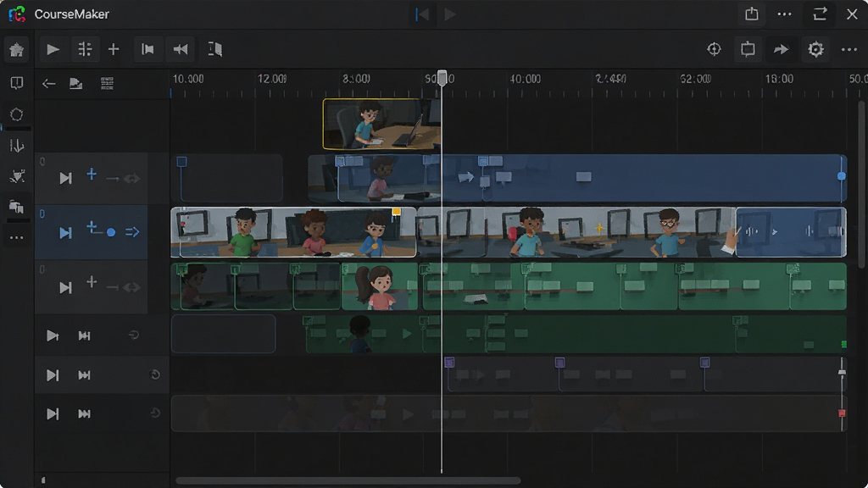
Task: Select the yellow-outlined clip thumbnail above the tracks
Action: 382,124
